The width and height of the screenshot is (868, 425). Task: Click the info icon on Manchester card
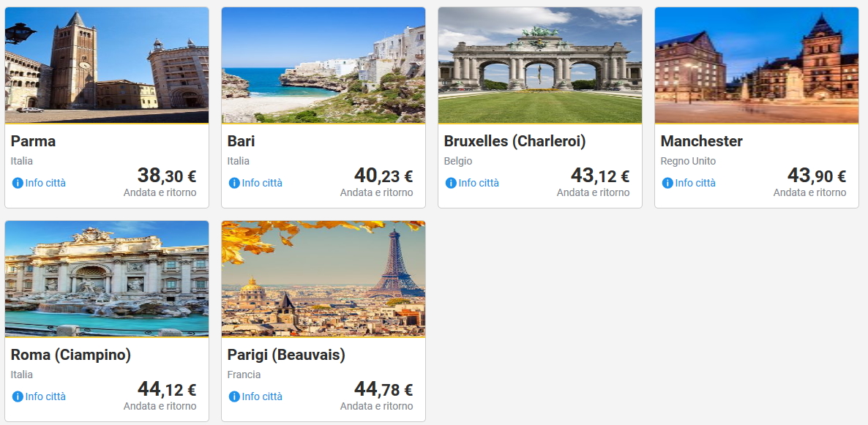667,183
